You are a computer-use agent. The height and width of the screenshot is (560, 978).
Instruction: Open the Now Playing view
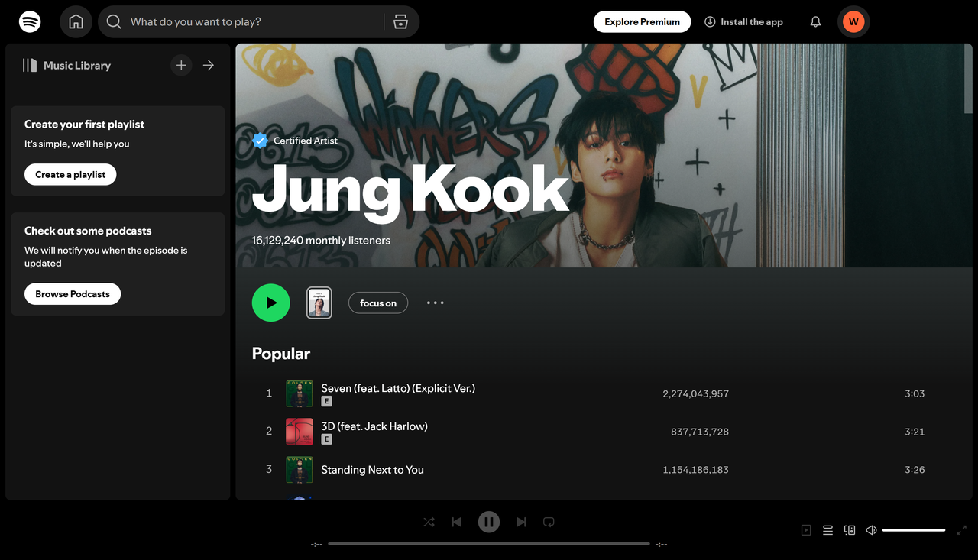(x=805, y=529)
